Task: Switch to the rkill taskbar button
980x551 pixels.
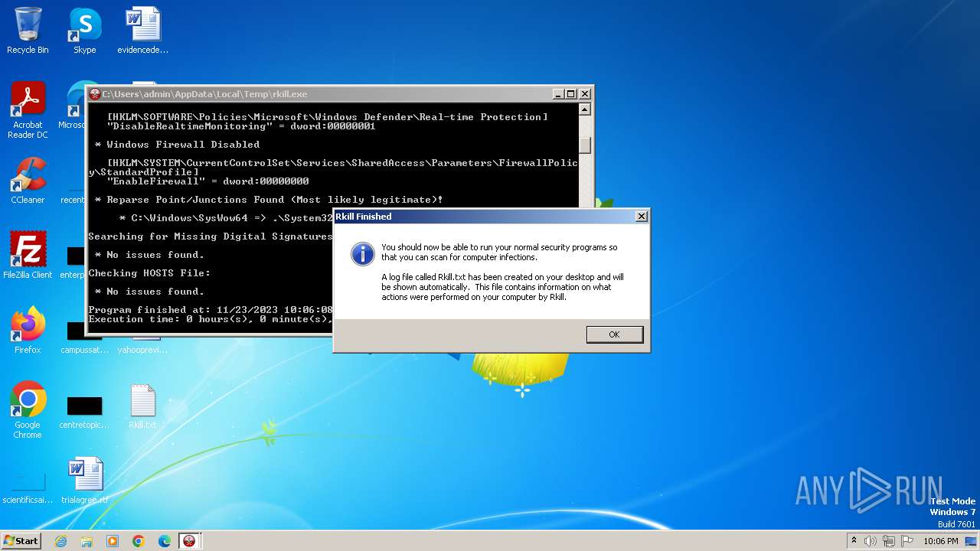Action: 188,540
